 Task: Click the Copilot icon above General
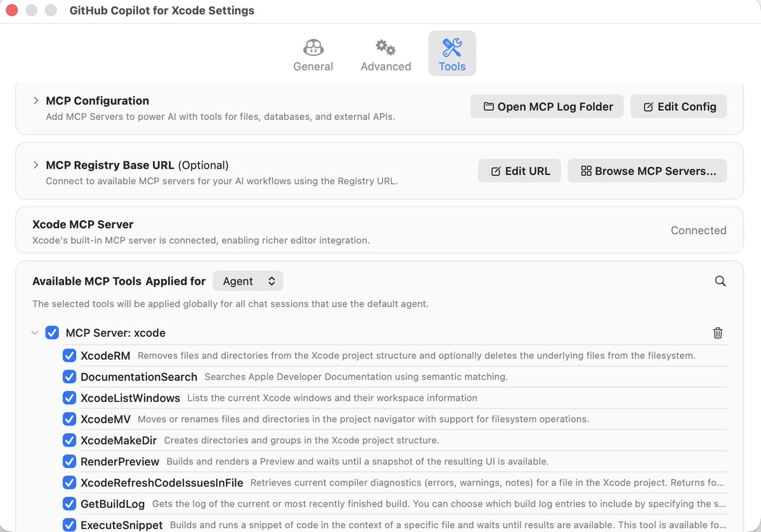pos(313,47)
